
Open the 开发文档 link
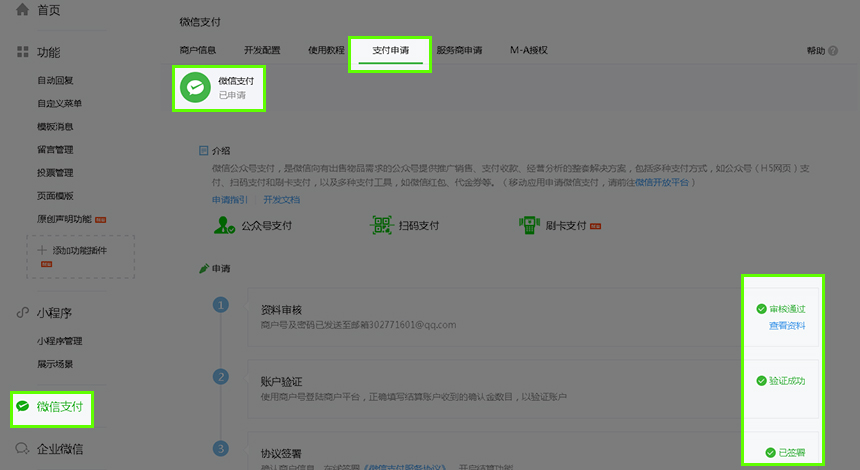(x=282, y=200)
